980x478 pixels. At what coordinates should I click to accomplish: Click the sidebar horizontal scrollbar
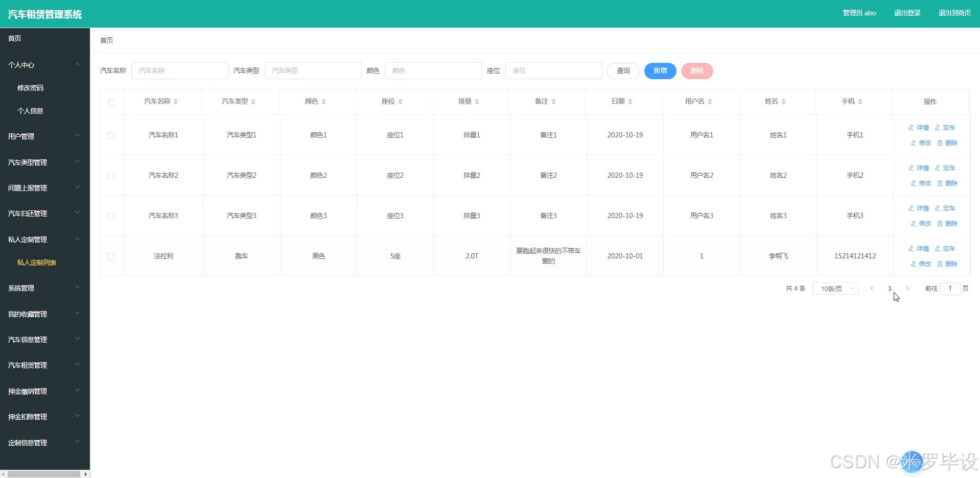tap(44, 474)
